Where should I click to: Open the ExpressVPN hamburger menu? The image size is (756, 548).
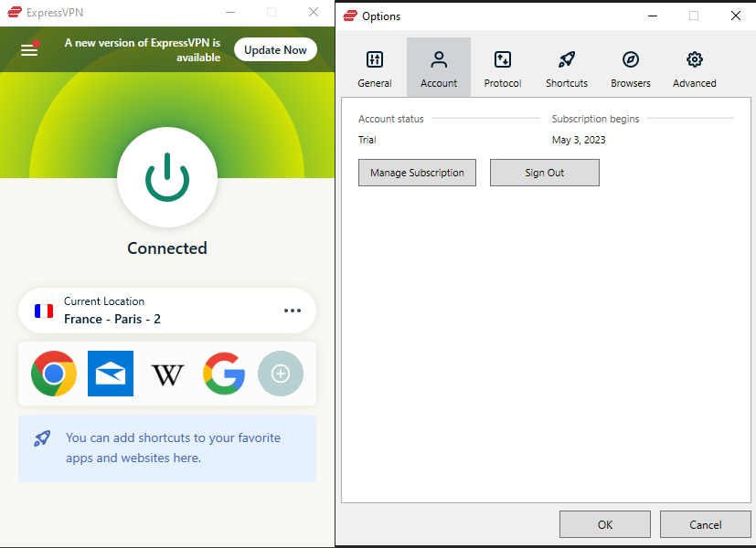(29, 49)
